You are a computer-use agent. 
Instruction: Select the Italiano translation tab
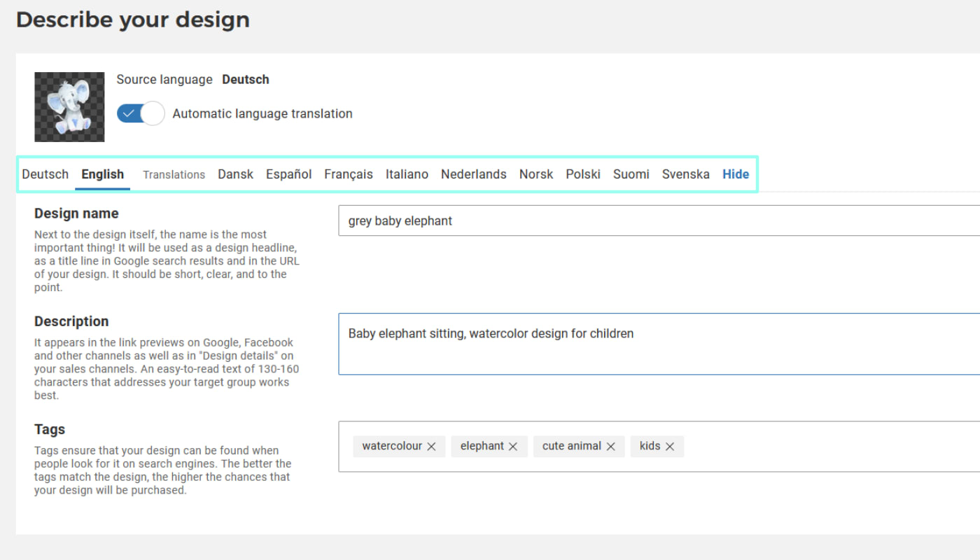point(407,174)
